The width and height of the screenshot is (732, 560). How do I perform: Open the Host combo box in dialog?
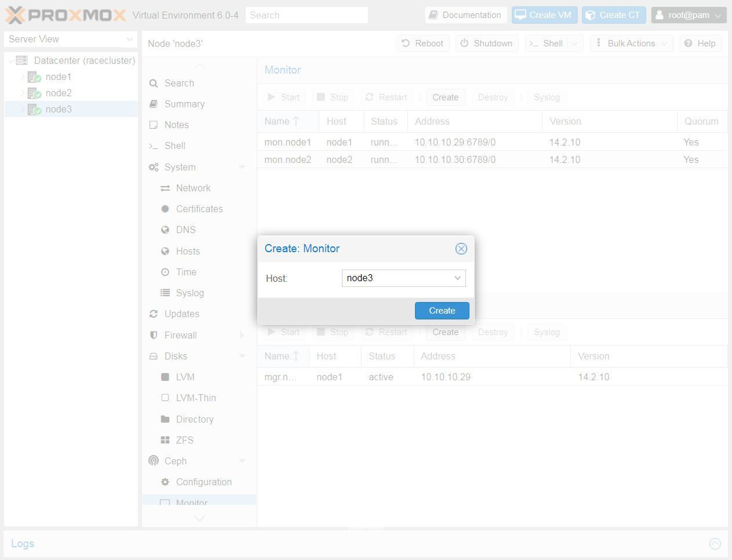[x=457, y=278]
